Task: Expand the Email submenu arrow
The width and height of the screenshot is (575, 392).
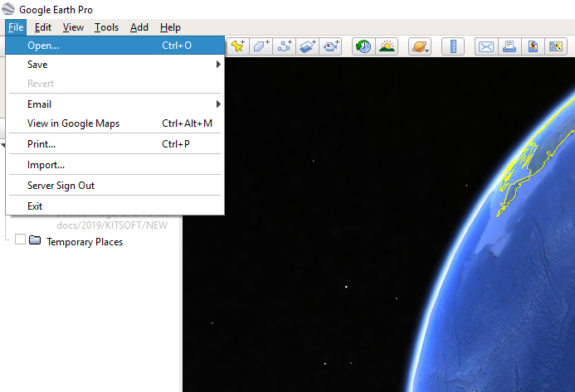Action: 218,104
